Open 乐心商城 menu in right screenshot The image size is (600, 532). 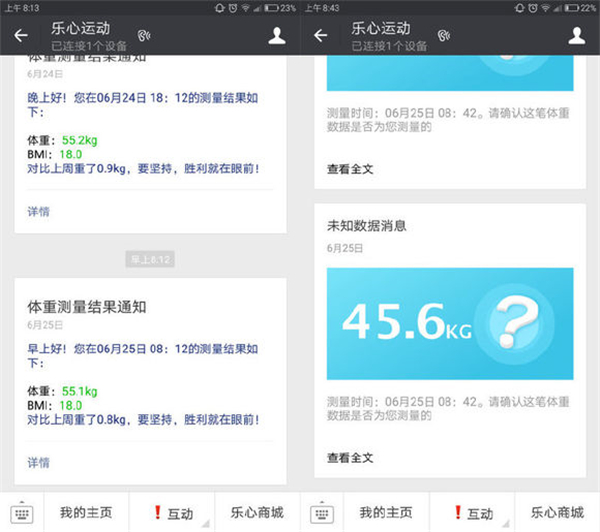click(557, 512)
